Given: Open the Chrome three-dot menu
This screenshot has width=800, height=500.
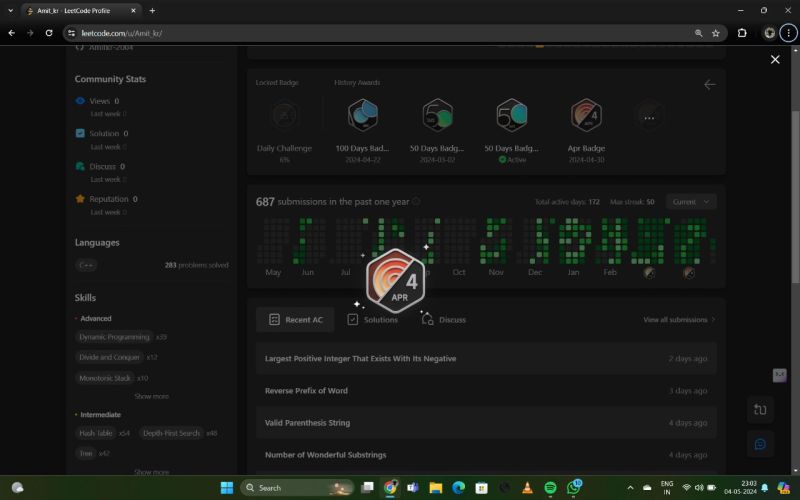Looking at the screenshot, I should 788,33.
